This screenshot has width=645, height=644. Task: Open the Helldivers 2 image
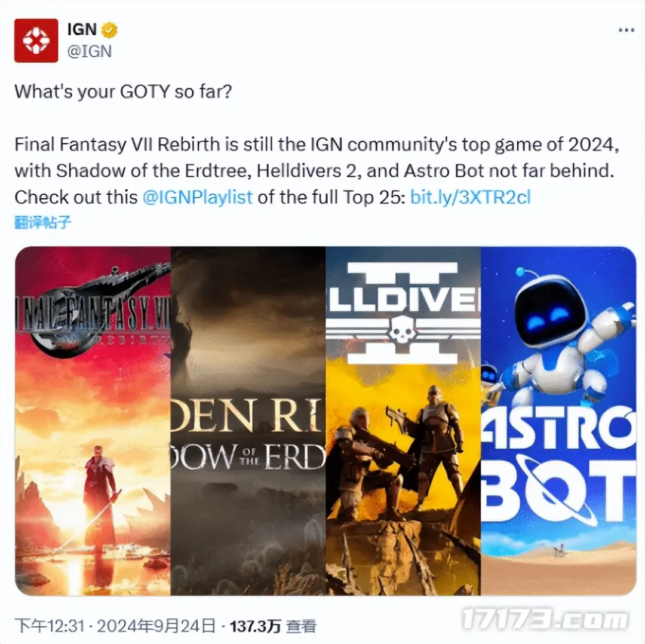pos(403,421)
